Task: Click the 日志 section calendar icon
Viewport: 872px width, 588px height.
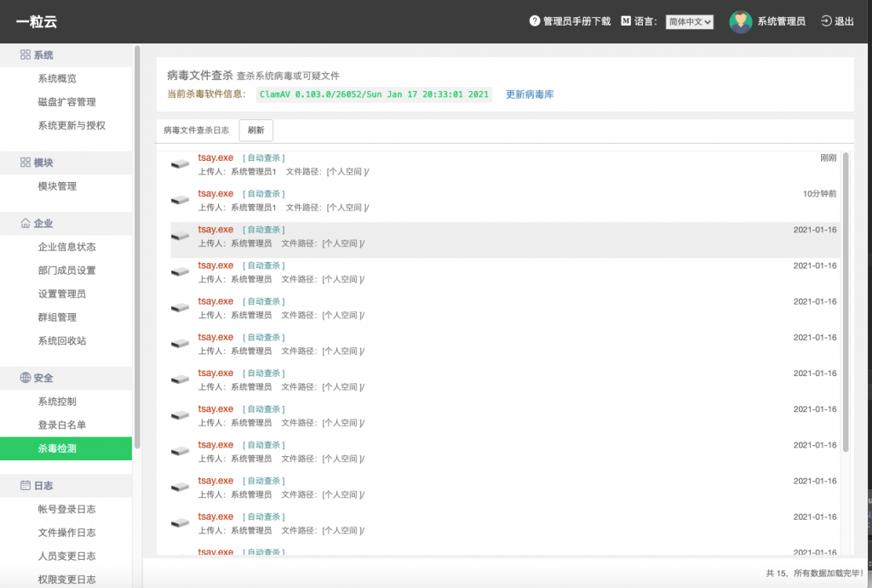Action: (26, 485)
